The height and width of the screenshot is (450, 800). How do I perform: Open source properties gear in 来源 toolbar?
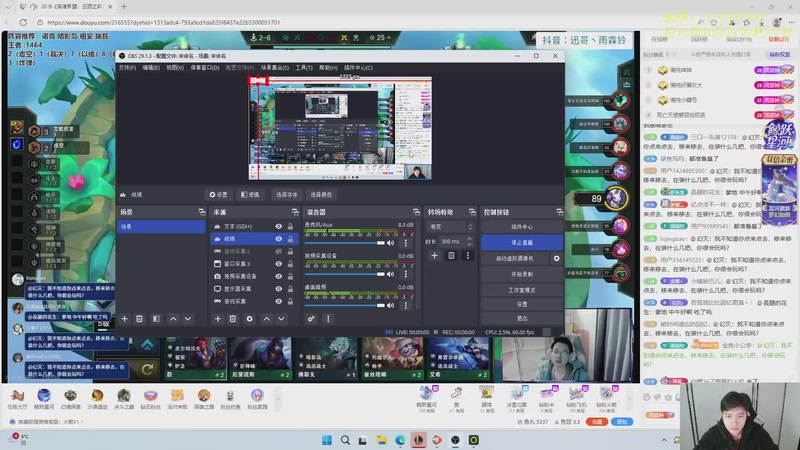249,319
